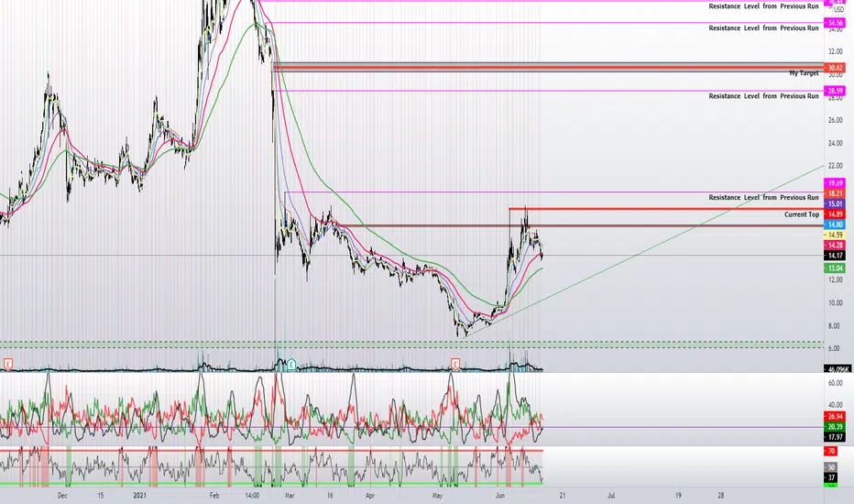Viewport: 854px width, 504px height.
Task: Click the 46.096K volume label
Action: coord(838,369)
